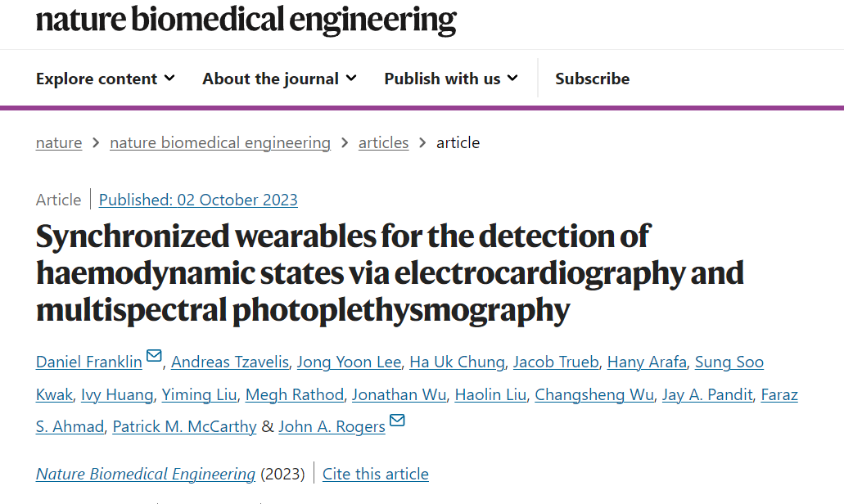Open nature biomedical engineering breadcrumb
Viewport: 844px width, 504px height.
click(x=220, y=142)
